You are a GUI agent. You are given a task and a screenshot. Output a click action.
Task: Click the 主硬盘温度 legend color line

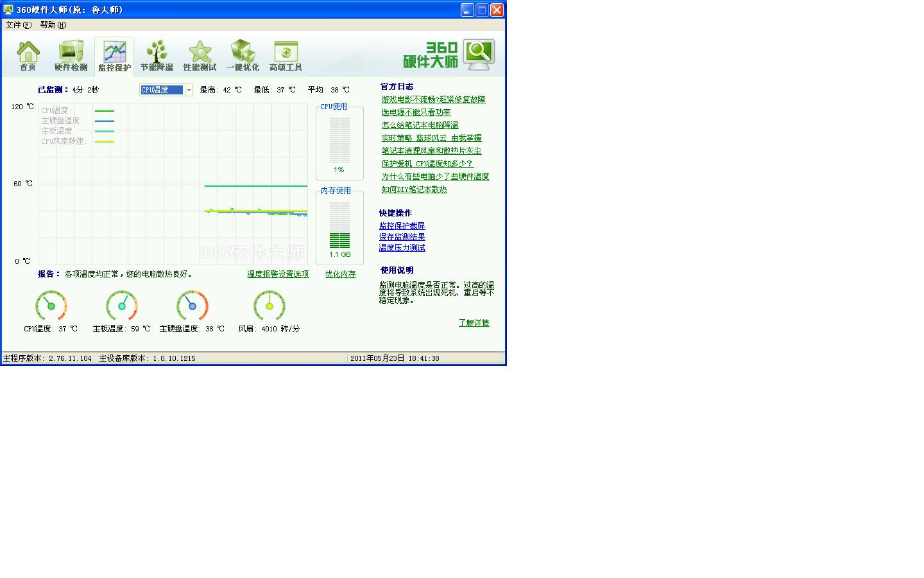coord(105,121)
